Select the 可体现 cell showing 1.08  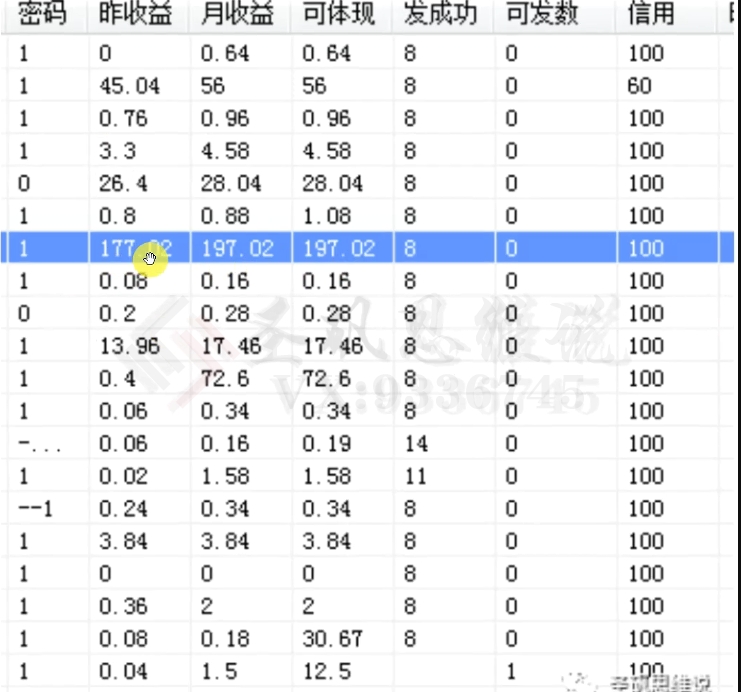pyautogui.click(x=327, y=216)
